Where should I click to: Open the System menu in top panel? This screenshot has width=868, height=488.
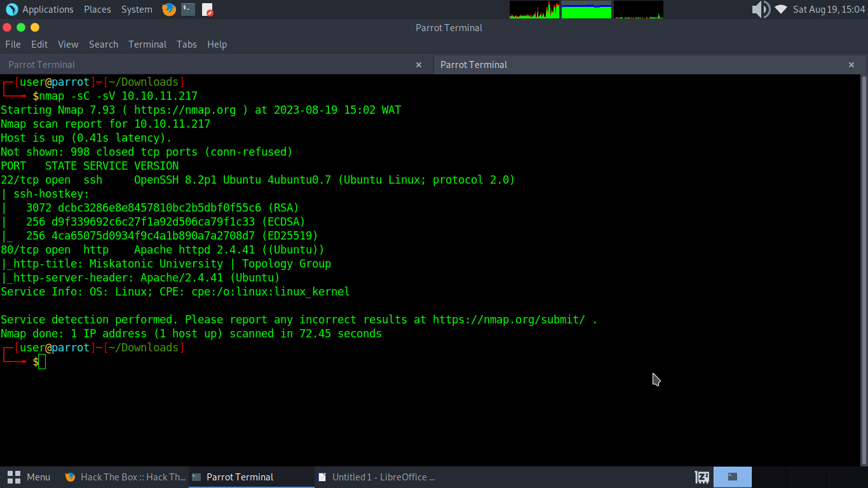tap(137, 10)
